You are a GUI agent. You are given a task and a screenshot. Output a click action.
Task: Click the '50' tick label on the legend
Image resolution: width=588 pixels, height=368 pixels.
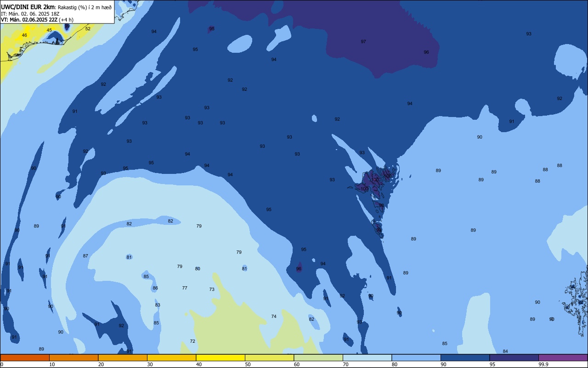248,364
